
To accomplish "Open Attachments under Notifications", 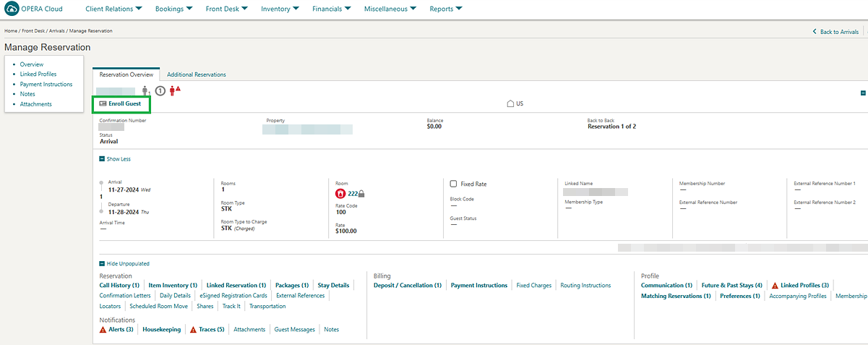I will (249, 329).
